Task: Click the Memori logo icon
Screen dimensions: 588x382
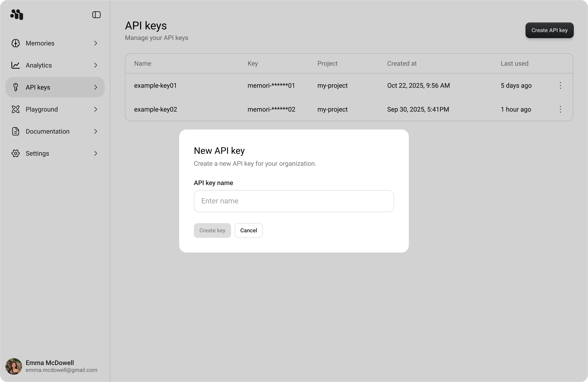Action: [17, 15]
